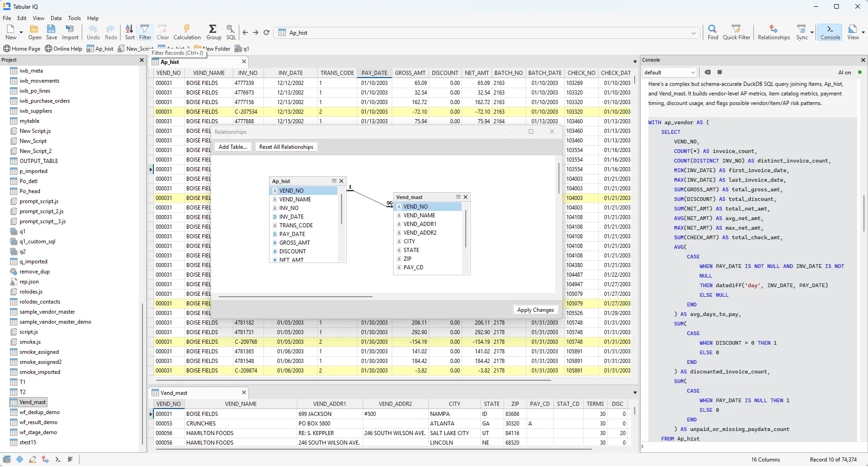Open the Online Help bookmark link
Screen dimensions: 868x467
[x=63, y=49]
